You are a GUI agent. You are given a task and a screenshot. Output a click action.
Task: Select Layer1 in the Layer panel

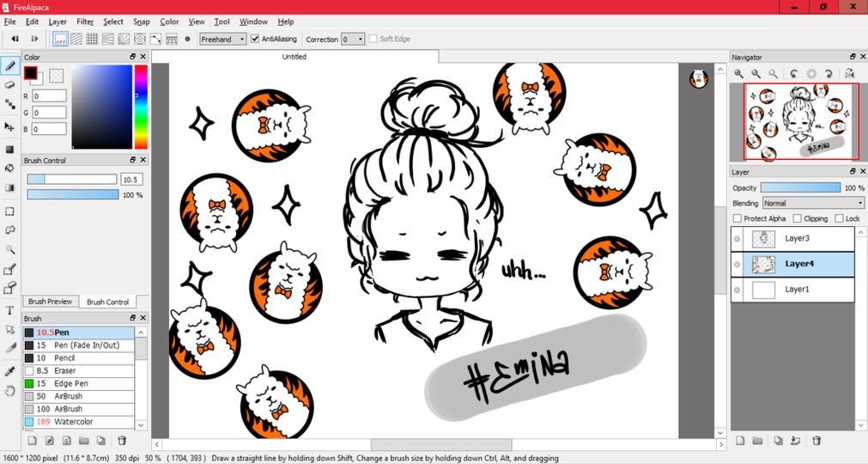[x=797, y=290]
